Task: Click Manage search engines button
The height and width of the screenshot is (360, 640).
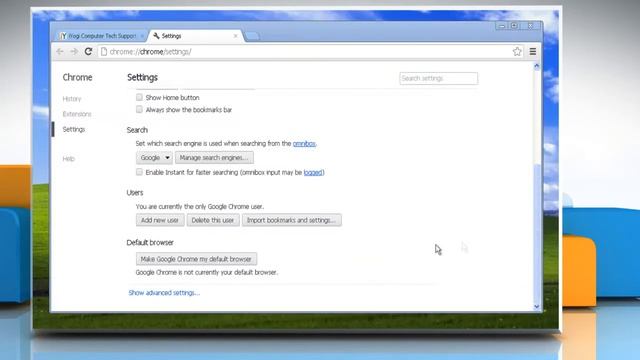Action: tap(214, 158)
